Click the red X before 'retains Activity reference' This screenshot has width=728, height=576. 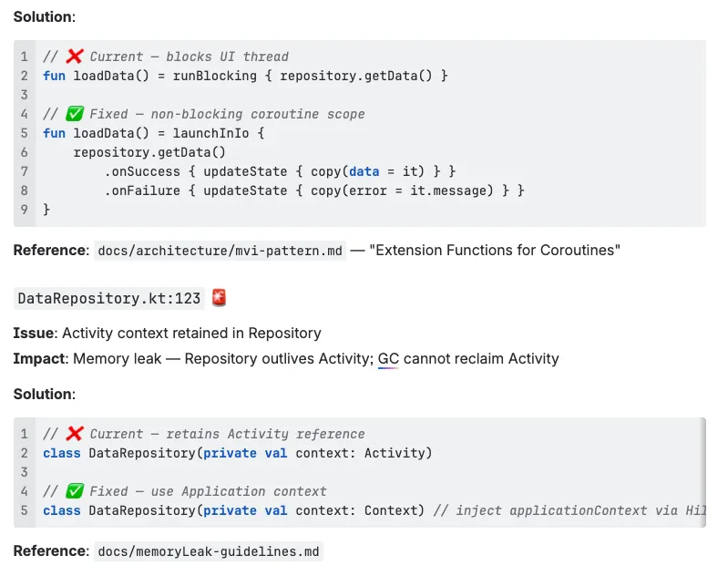(75, 434)
